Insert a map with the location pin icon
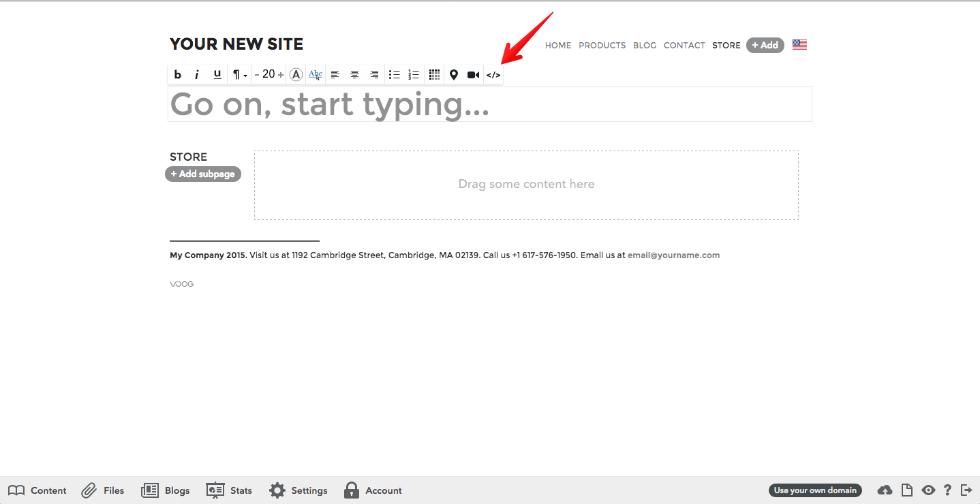 click(454, 75)
